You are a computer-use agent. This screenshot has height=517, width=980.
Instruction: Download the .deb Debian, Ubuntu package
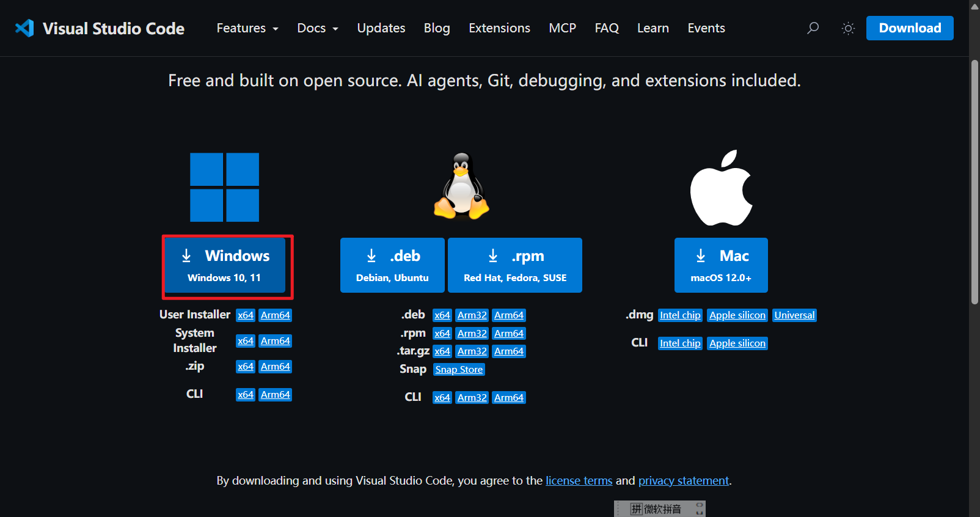392,265
